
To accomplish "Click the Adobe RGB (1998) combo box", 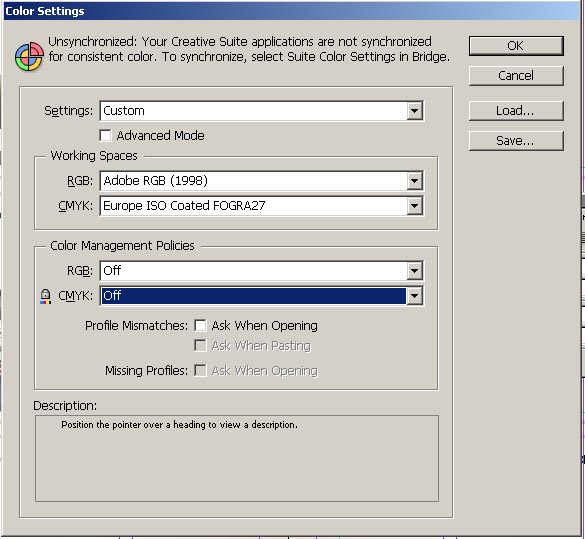I will [x=261, y=181].
